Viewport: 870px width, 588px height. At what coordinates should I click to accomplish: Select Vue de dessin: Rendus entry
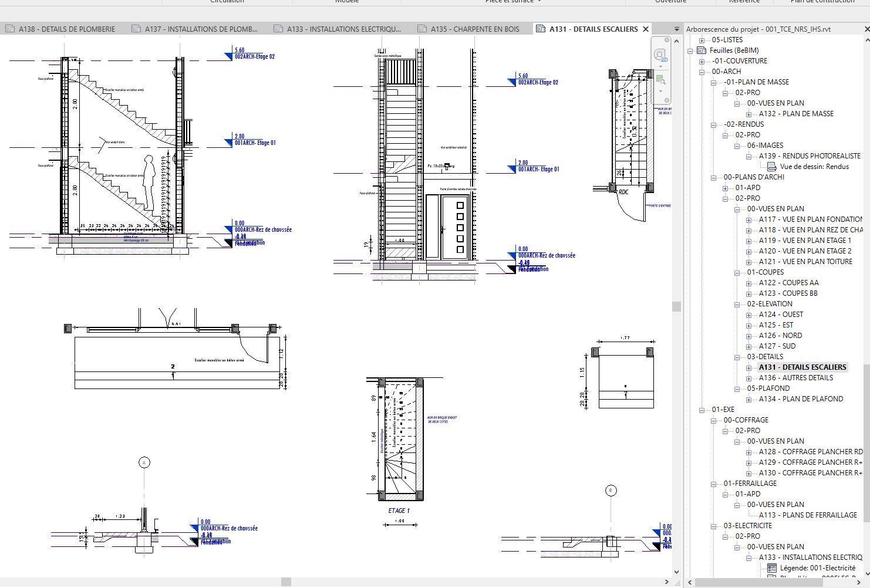[x=814, y=167]
